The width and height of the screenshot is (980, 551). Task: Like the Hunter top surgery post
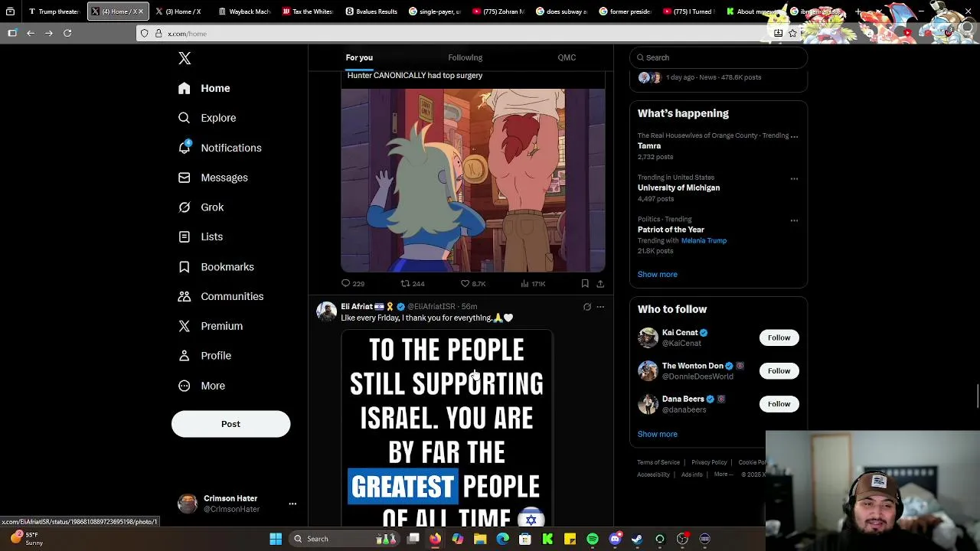[x=473, y=284]
